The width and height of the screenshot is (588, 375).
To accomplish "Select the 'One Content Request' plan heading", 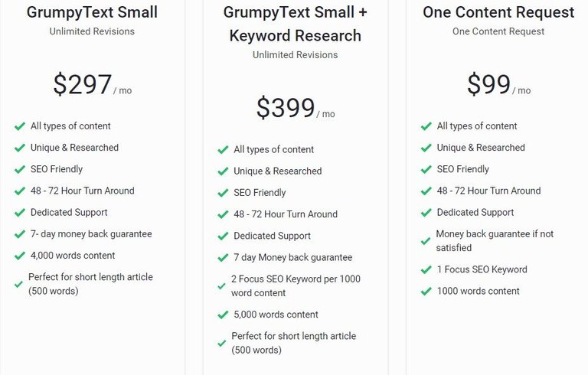I will click(498, 12).
